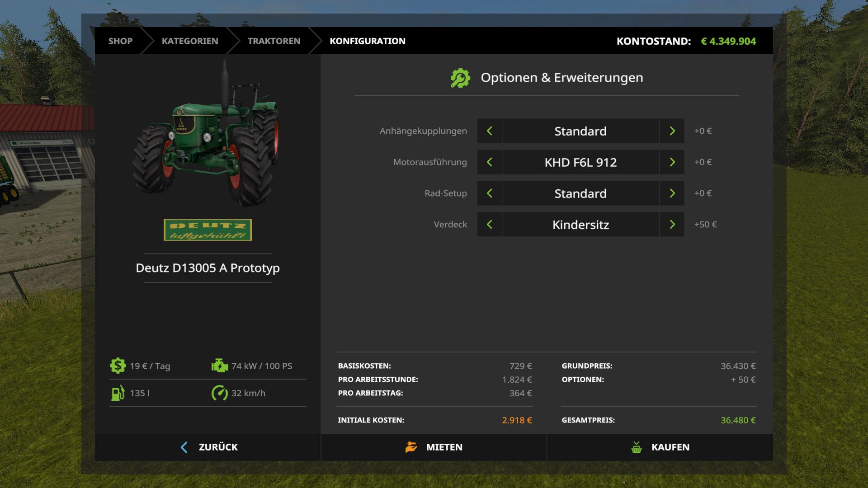The height and width of the screenshot is (488, 868).
Task: Choose next Rad-Setup wheel option
Action: click(672, 193)
